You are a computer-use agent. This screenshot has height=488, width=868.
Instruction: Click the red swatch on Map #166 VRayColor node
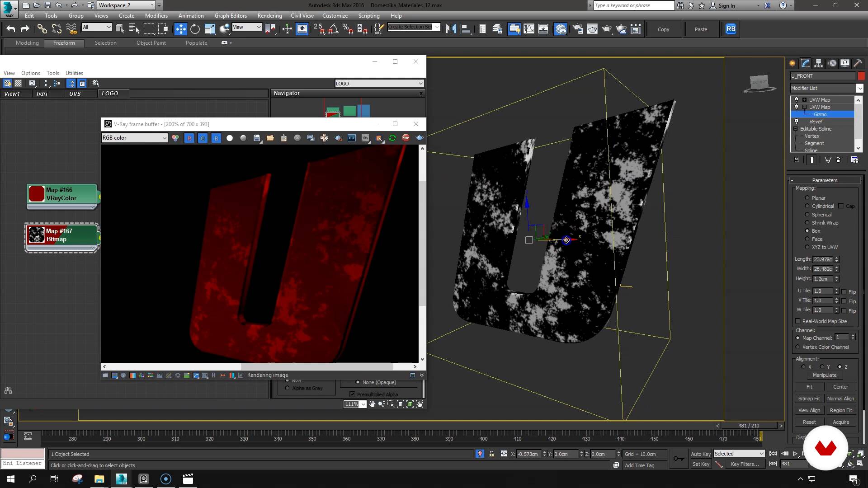(36, 194)
